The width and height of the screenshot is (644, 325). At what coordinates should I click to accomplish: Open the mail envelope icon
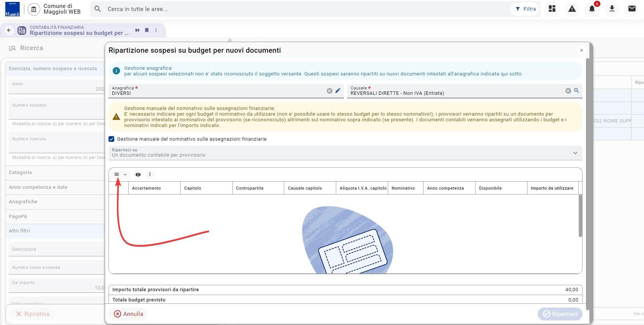tap(632, 9)
